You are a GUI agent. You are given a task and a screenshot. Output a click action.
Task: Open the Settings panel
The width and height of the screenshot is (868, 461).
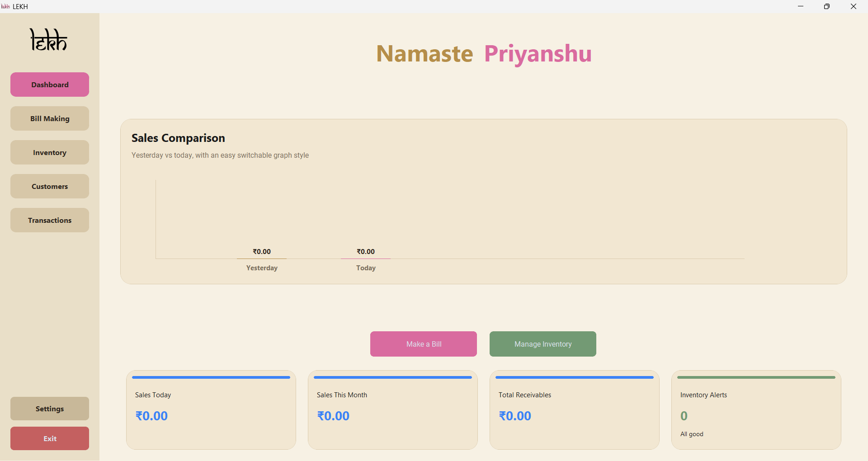[x=49, y=408]
